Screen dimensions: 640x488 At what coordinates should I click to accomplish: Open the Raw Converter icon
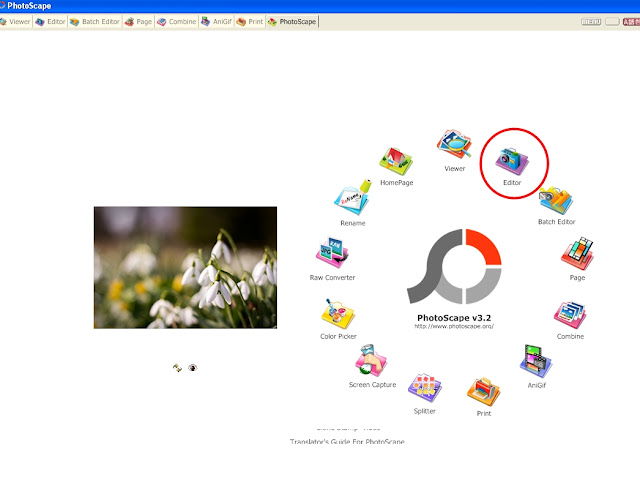coord(332,253)
